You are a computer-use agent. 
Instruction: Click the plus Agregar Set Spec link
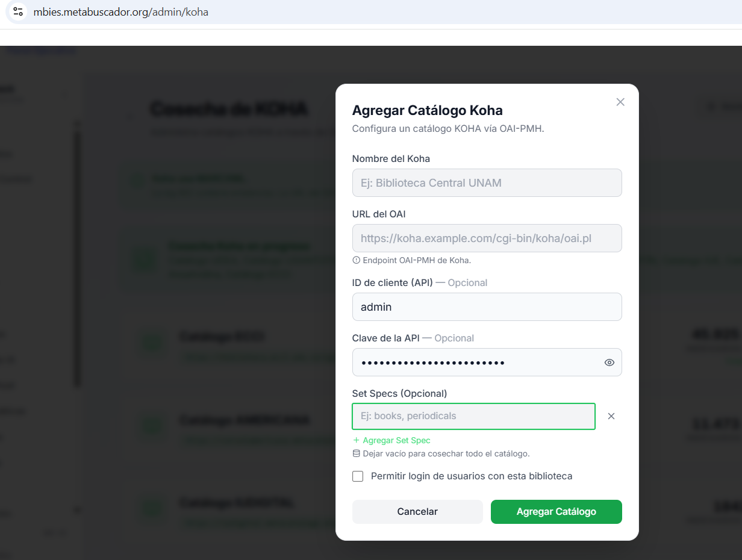click(391, 440)
